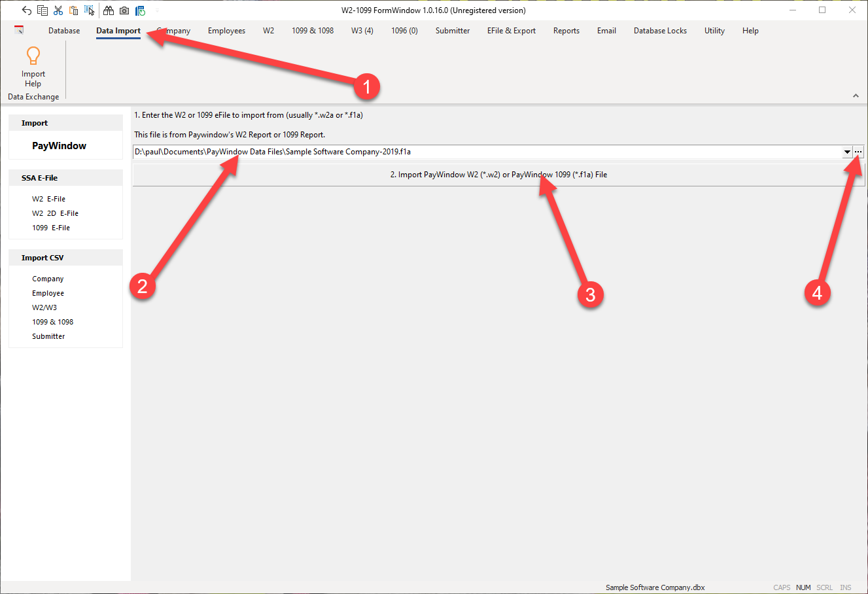
Task: Open the quick access toolbar customize dropdown
Action: point(157,10)
